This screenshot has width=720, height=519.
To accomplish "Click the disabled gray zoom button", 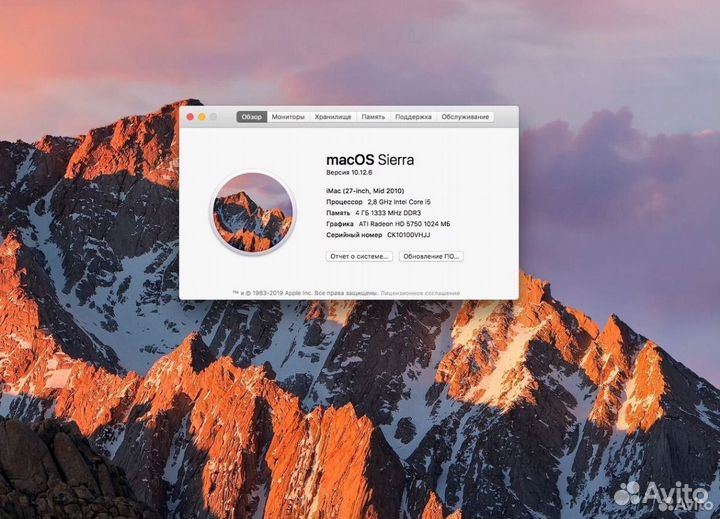I will [x=214, y=117].
